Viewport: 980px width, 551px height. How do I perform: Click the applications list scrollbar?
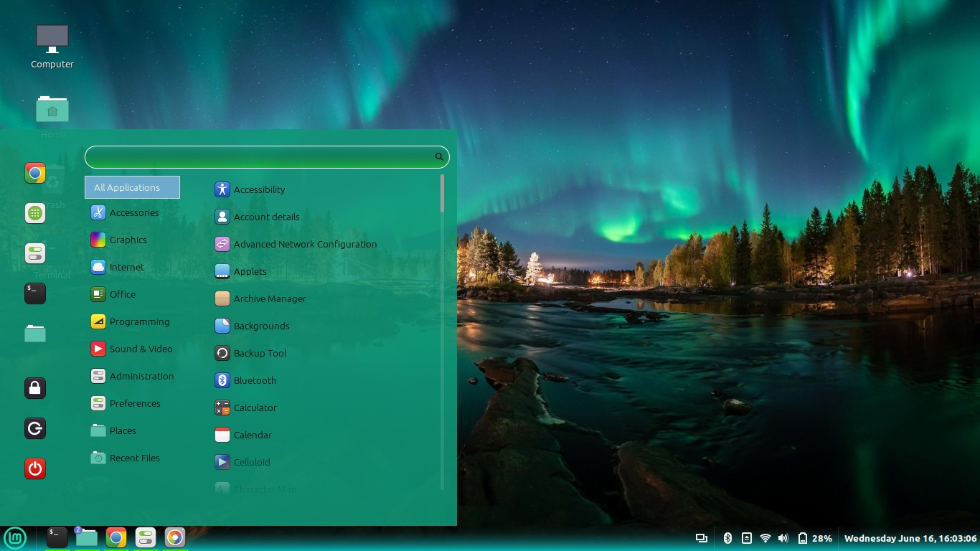443,193
